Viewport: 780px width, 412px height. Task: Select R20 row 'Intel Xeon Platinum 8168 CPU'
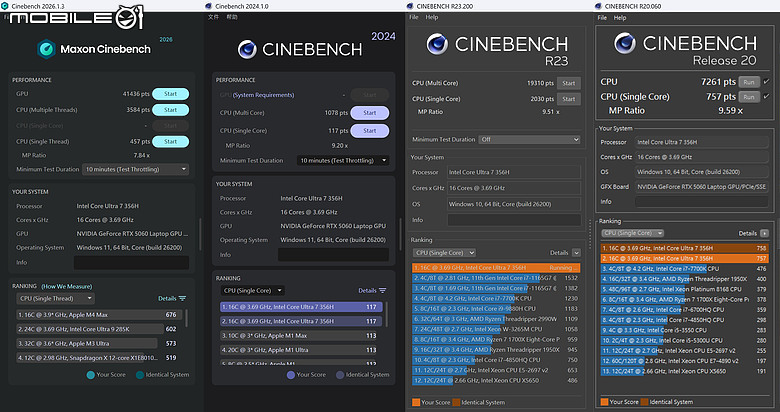[x=684, y=289]
